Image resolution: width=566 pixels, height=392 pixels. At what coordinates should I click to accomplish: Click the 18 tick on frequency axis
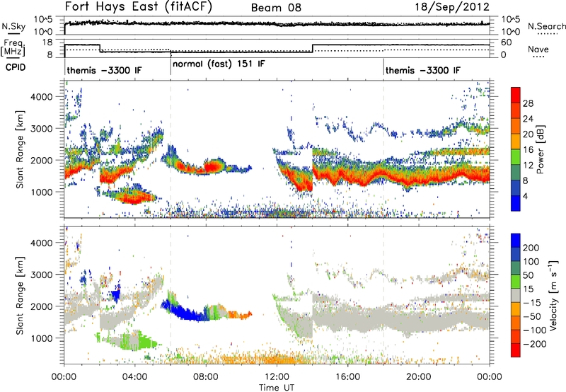47,42
